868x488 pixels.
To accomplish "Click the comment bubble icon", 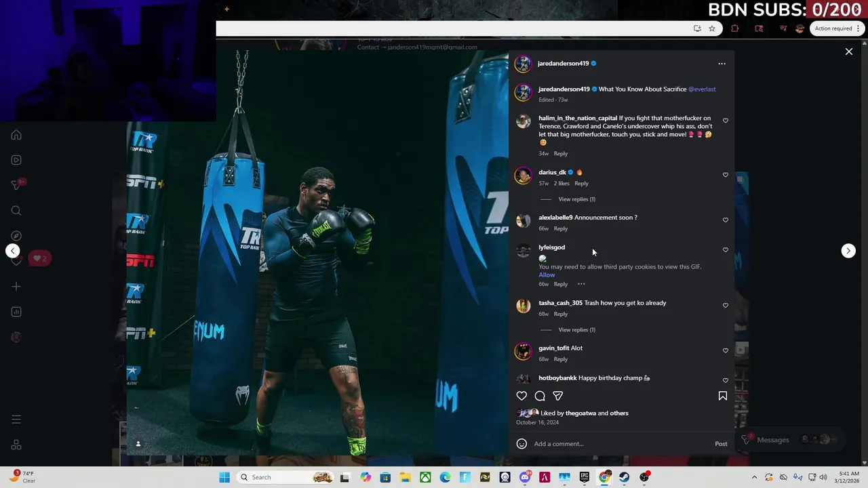I will [540, 396].
